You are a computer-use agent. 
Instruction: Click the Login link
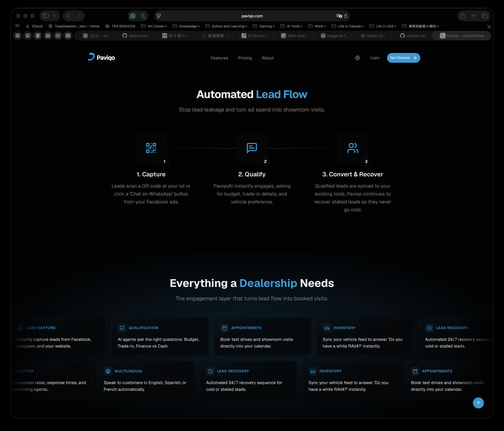(375, 58)
